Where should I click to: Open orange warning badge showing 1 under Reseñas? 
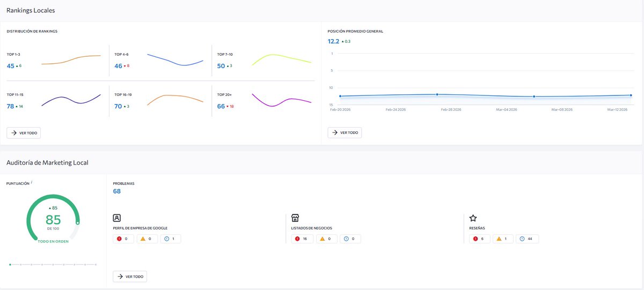(x=503, y=239)
